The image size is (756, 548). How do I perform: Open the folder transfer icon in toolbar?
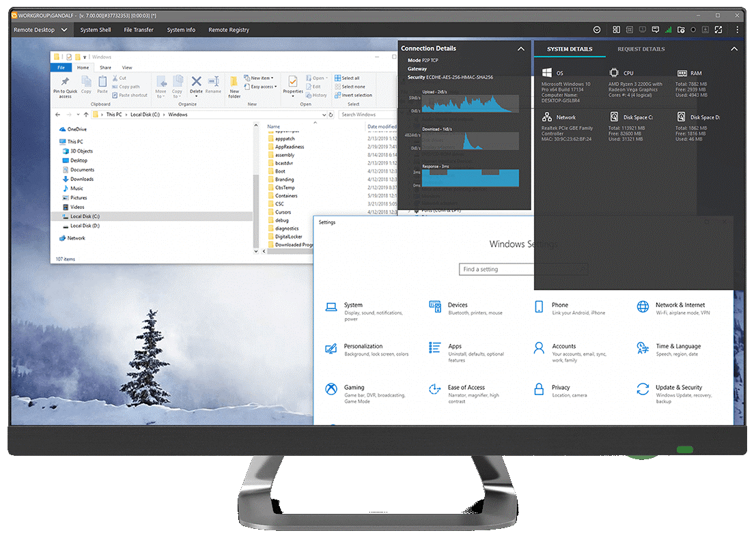click(x=681, y=30)
